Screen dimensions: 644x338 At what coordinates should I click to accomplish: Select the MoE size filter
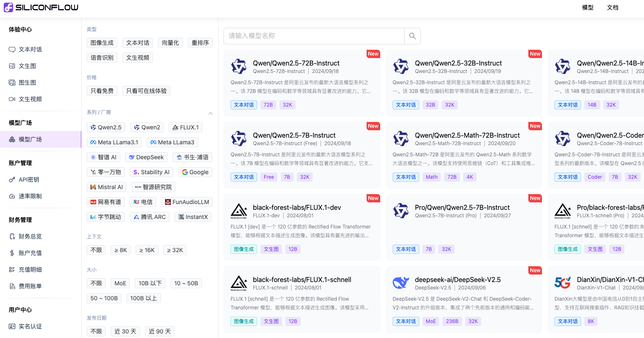[x=120, y=283]
